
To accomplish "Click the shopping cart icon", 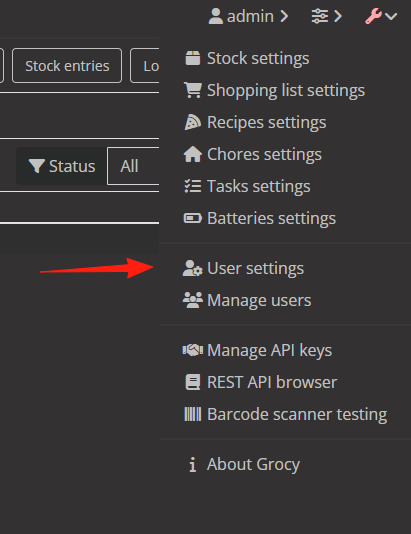I will tap(193, 90).
